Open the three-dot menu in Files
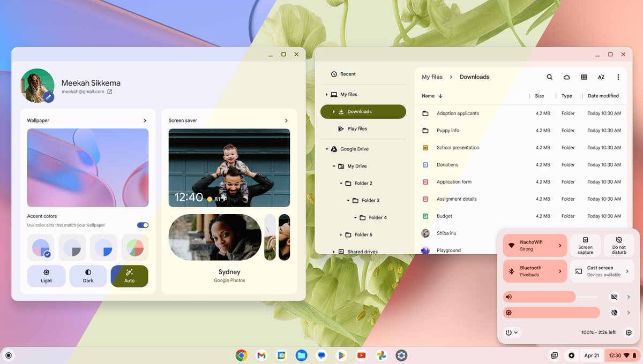 (x=619, y=77)
